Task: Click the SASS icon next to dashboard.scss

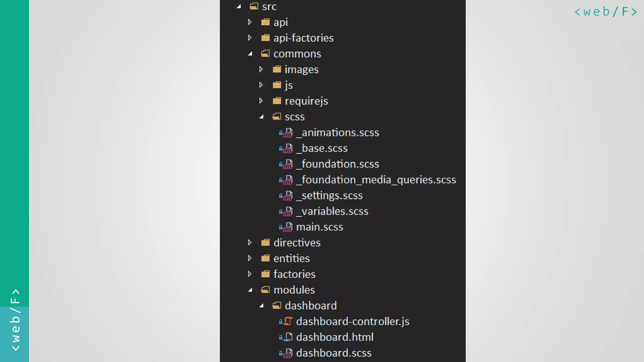Action: [287, 353]
